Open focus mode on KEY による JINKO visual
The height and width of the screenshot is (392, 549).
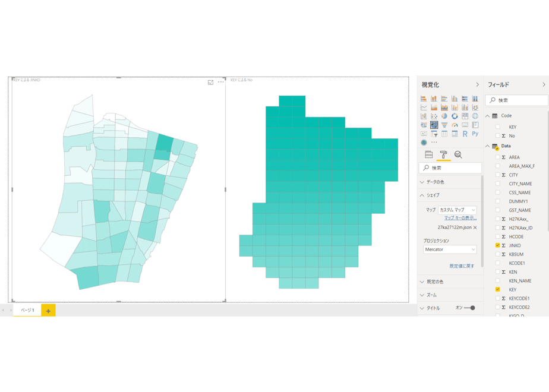point(210,82)
